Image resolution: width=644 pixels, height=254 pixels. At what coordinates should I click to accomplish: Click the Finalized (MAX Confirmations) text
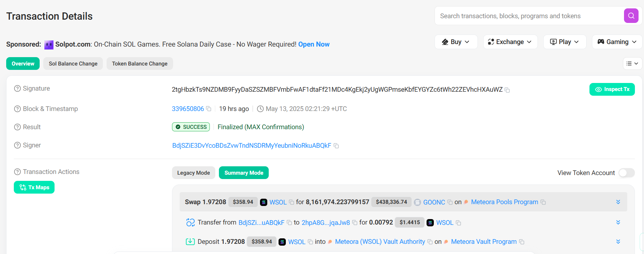coord(261,127)
